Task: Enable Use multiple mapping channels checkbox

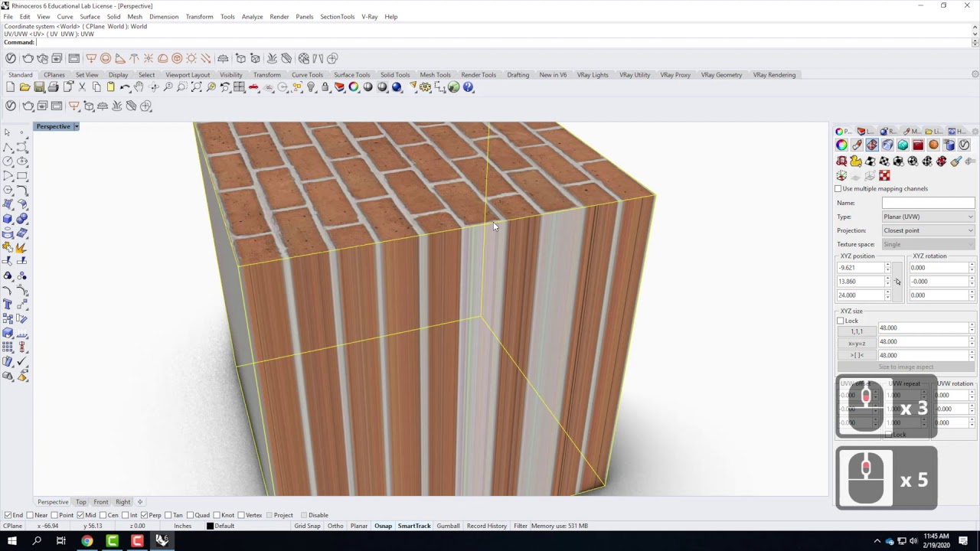Action: (838, 189)
